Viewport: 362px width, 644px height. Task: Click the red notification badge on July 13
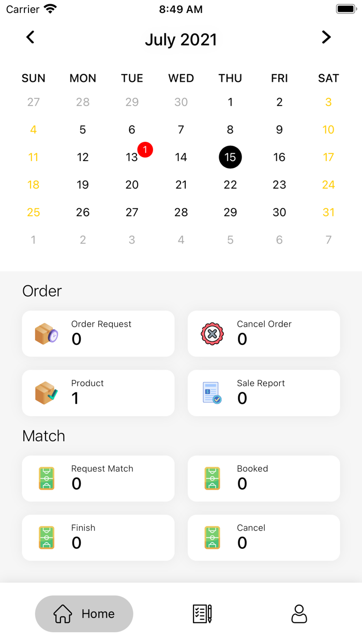[145, 150]
